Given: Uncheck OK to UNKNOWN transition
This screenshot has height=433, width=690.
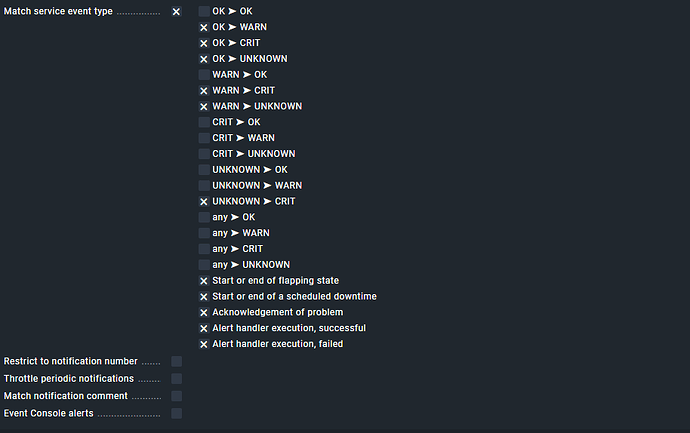Looking at the screenshot, I should [x=204, y=59].
